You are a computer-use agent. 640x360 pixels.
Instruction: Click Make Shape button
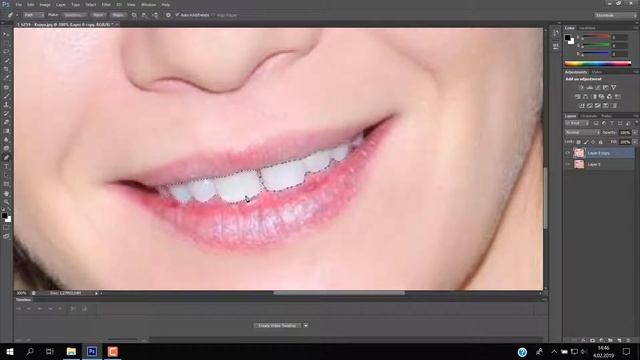118,15
